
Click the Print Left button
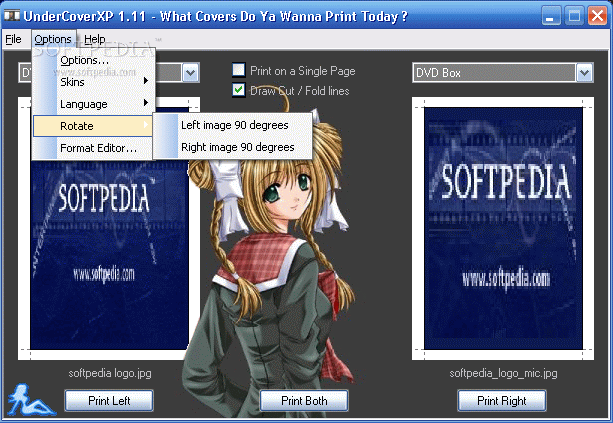coord(109,400)
